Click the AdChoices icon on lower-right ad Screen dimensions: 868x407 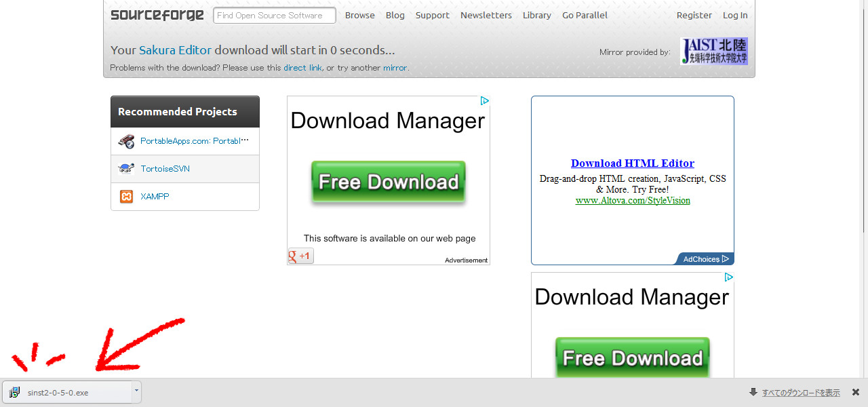729,277
